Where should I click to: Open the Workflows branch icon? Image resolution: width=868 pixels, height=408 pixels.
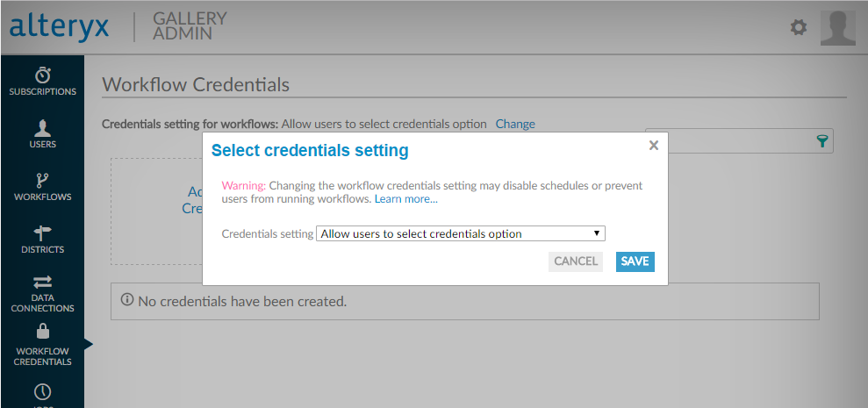(42, 181)
